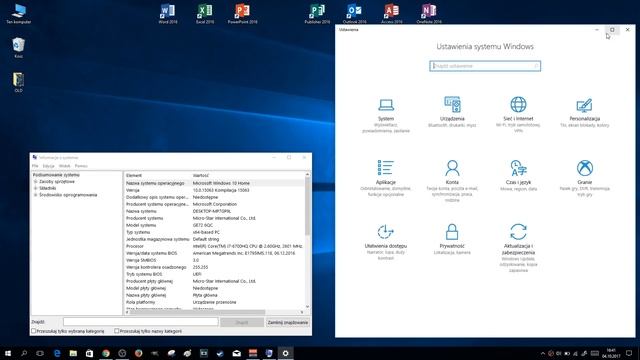Screen dimensions: 640x360
Task: Select the Word 2016 desktop shortcut
Action: click(168, 14)
